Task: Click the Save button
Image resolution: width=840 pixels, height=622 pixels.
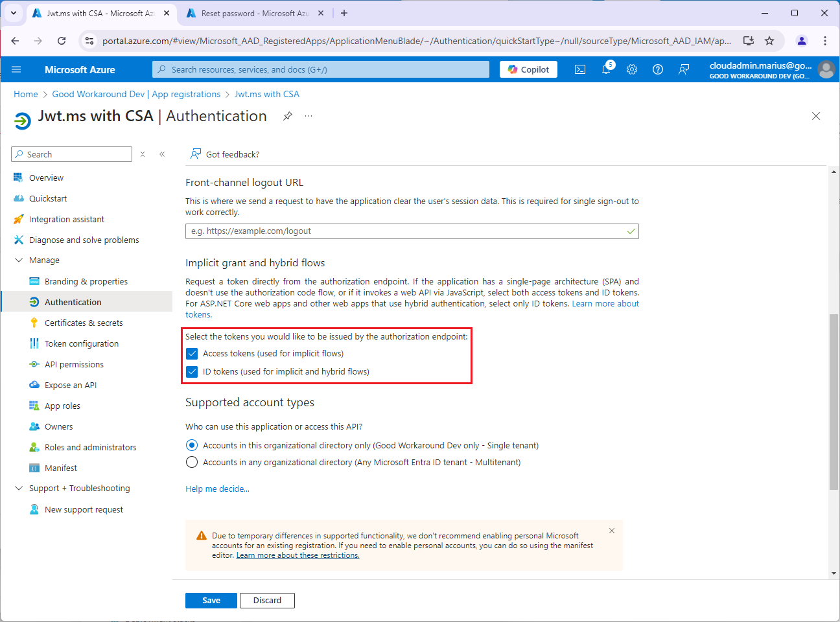Action: 211,601
